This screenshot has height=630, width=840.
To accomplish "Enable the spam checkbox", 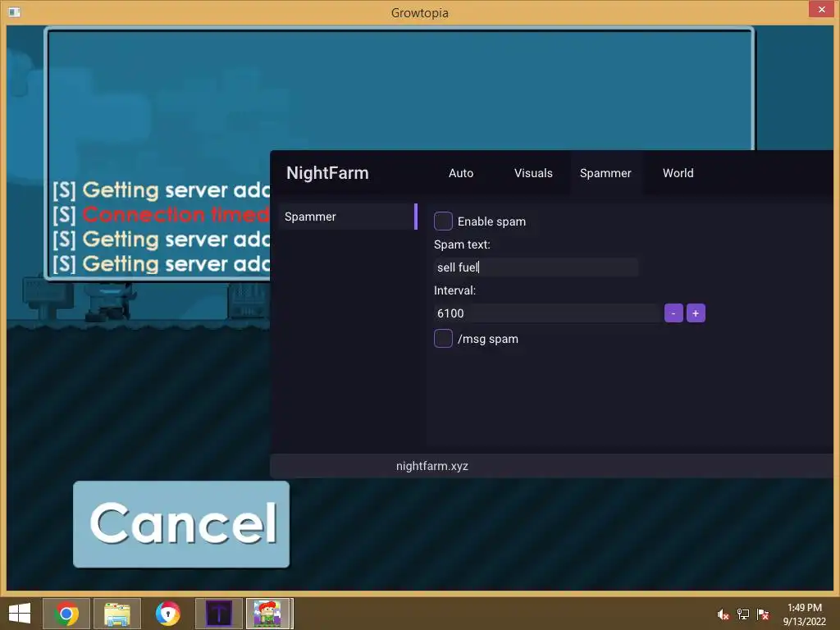I will coord(443,221).
